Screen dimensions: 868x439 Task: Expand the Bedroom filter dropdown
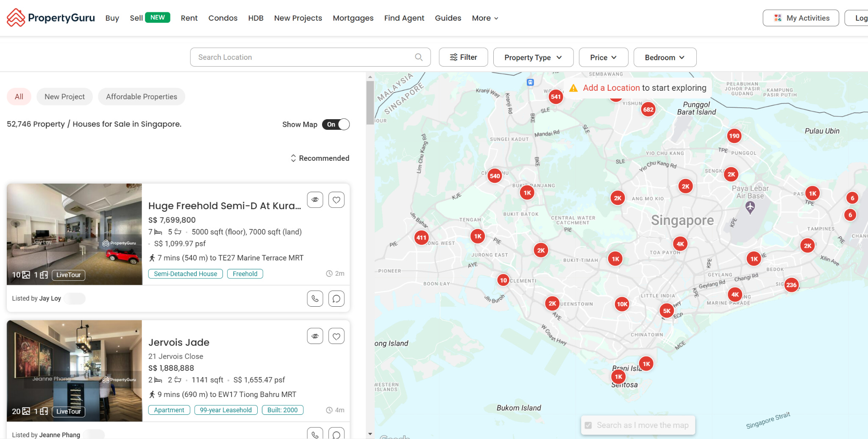(x=664, y=57)
